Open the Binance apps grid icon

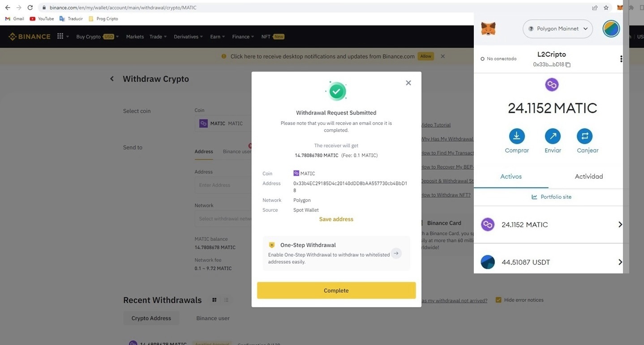coord(60,37)
